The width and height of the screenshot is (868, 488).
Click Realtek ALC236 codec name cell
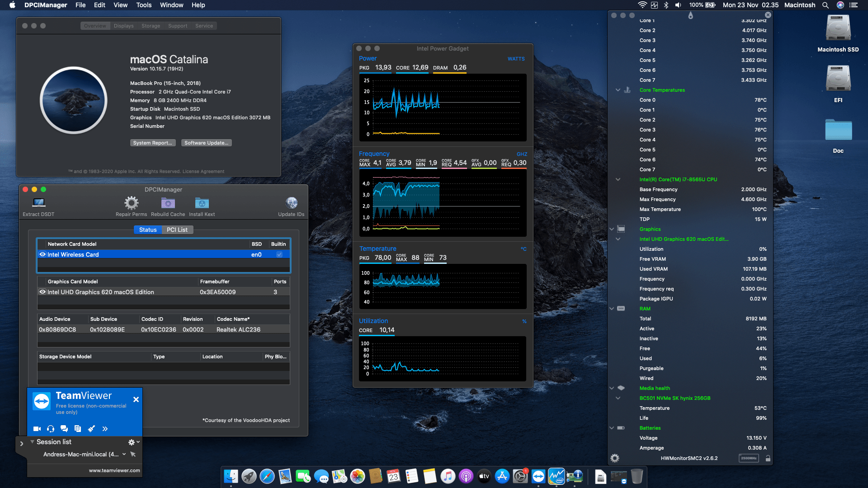238,330
